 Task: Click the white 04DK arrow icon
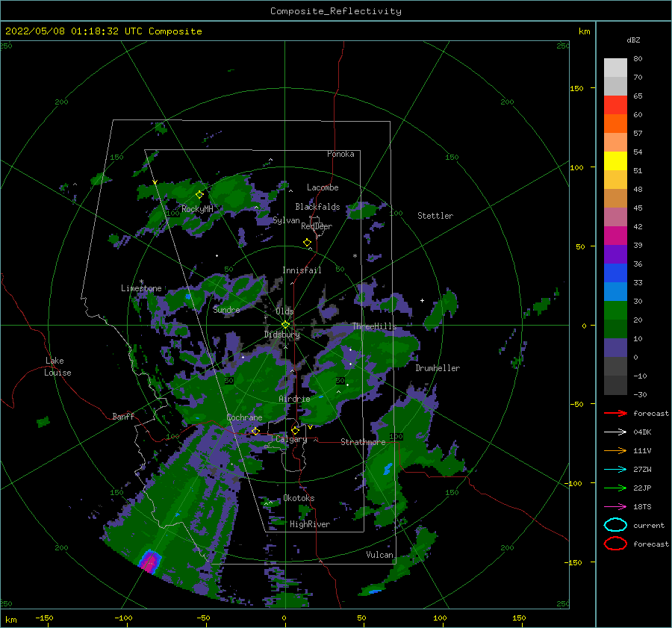point(615,432)
